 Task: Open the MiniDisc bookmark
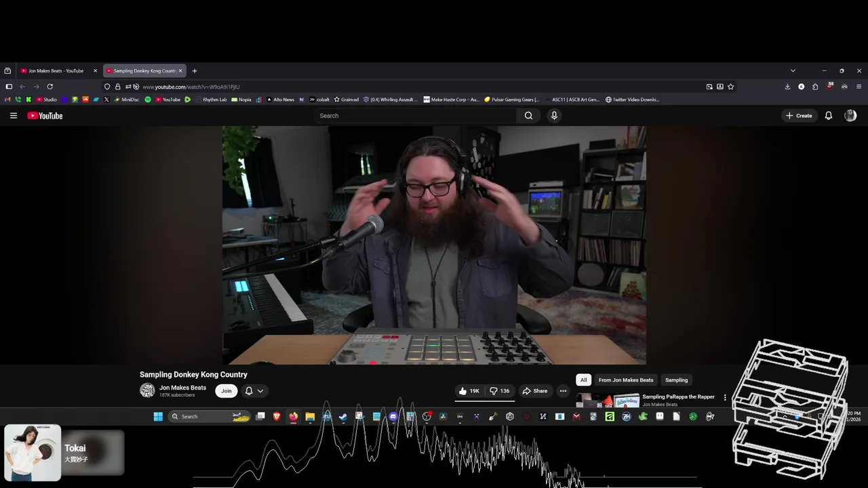click(x=126, y=100)
